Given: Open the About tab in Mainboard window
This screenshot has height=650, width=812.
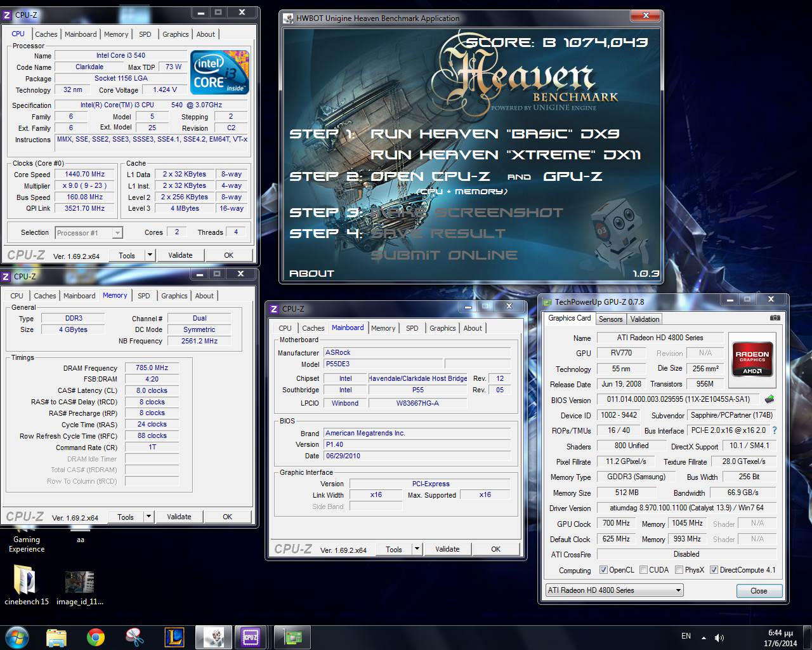Looking at the screenshot, I should (x=473, y=328).
